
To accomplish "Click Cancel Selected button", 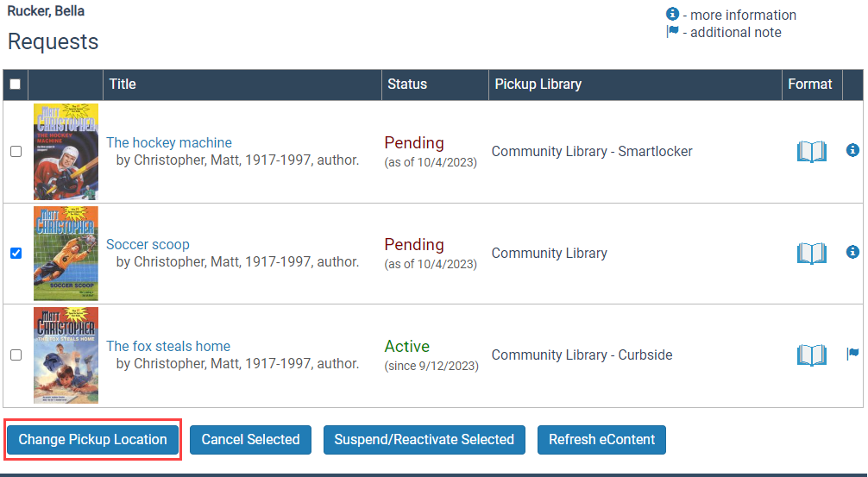I will (250, 440).
